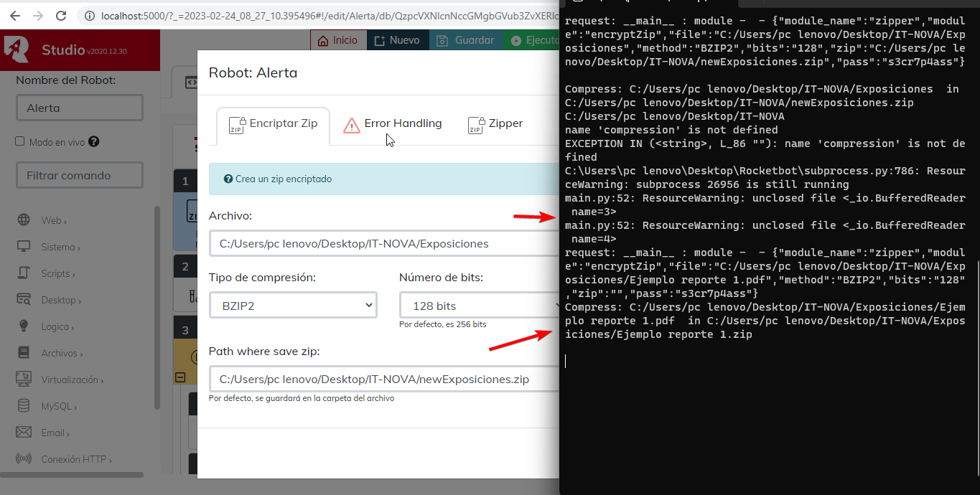This screenshot has height=495, width=980.
Task: Expand the Archivos command category
Action: (x=60, y=353)
